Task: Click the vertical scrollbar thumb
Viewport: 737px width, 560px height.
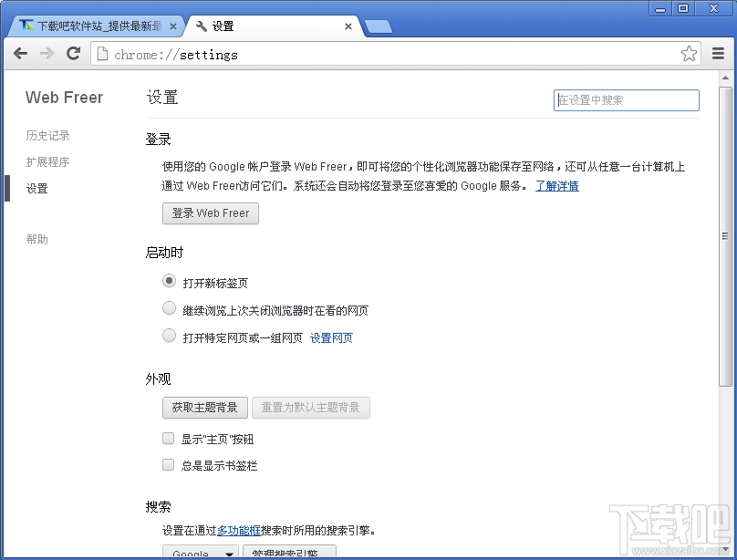Action: 725,236
